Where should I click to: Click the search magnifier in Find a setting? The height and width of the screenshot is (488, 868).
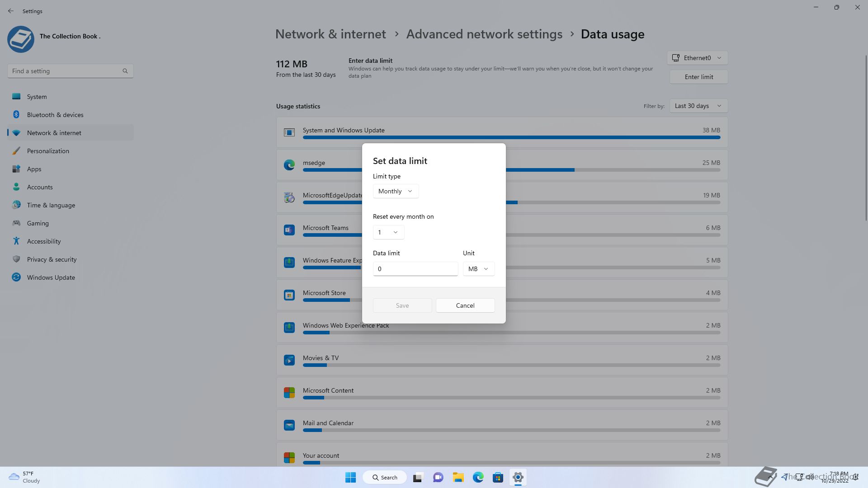125,71
